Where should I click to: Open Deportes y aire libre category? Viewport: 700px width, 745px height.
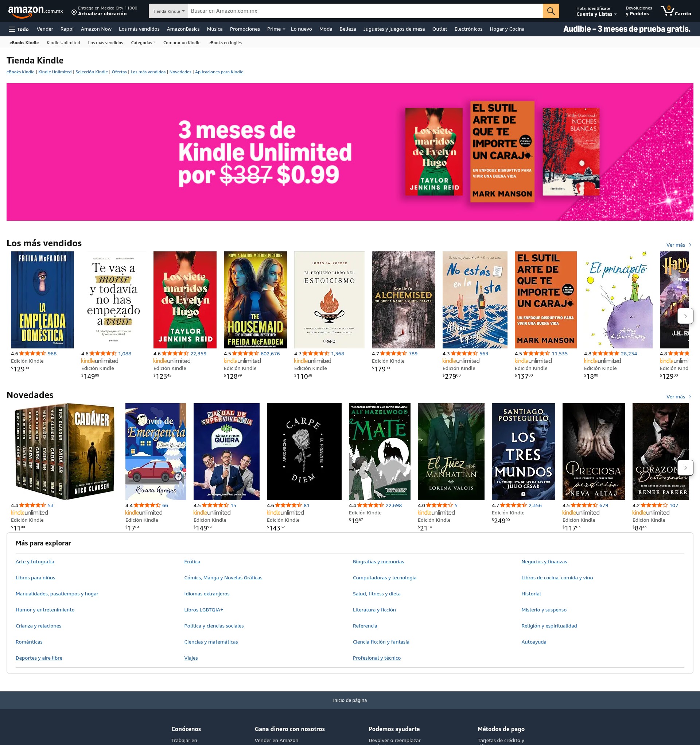39,658
